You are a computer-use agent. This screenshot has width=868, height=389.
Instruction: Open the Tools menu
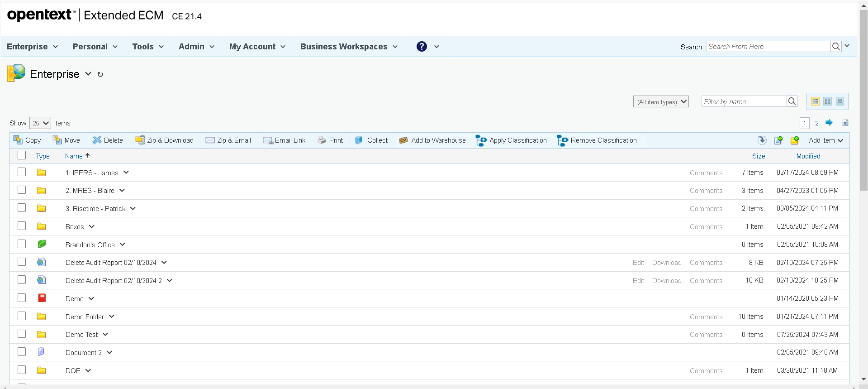[148, 47]
